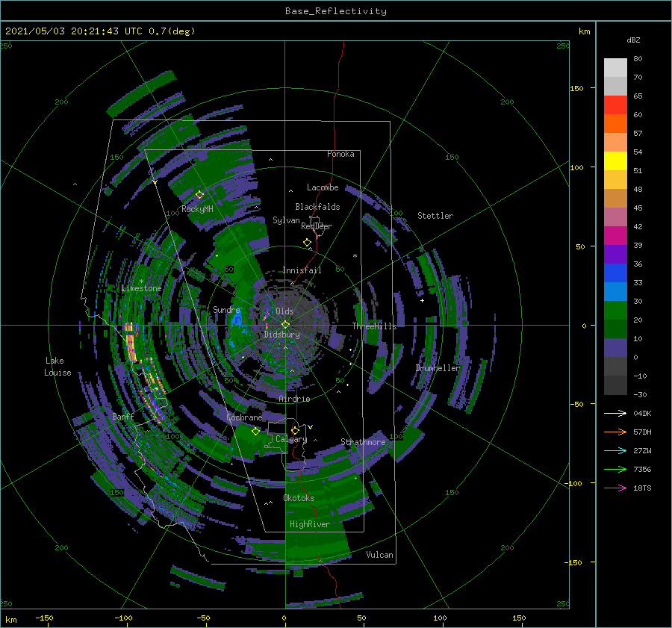The height and width of the screenshot is (628, 672).
Task: Select the 30 dBZ bright green color swatch
Action: [x=615, y=311]
